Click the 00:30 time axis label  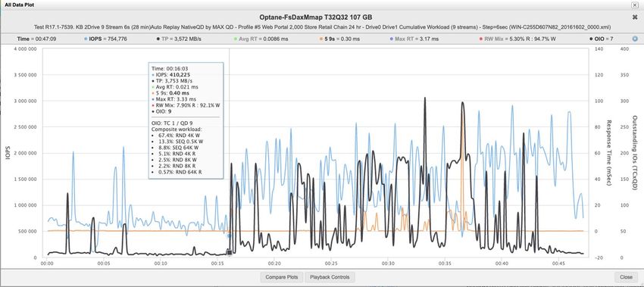point(388,264)
